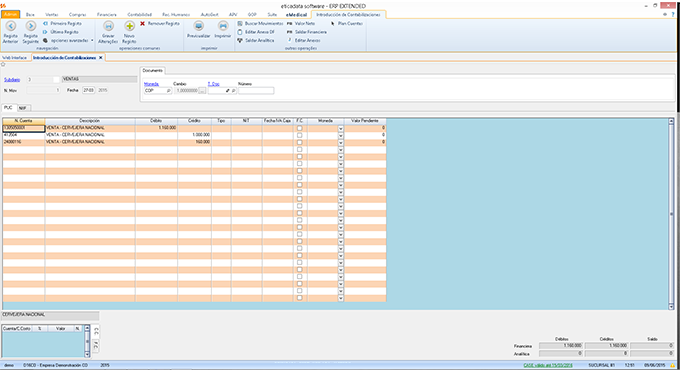This screenshot has width=680, height=370.
Task: Open the Ventas ribbon tab
Action: (52, 14)
